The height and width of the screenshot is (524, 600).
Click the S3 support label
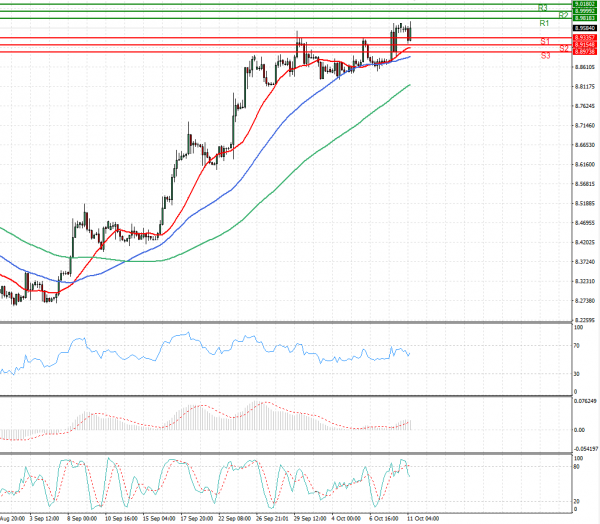(x=545, y=56)
